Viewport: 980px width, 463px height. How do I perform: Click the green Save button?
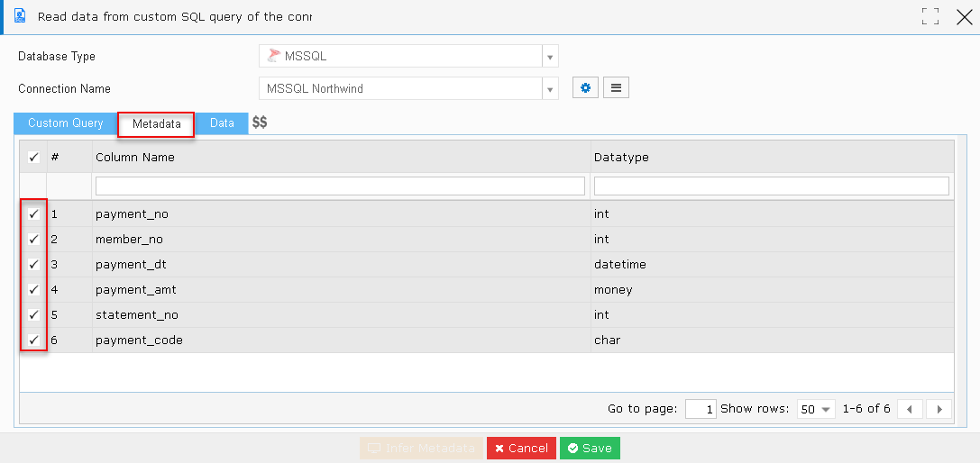point(590,448)
